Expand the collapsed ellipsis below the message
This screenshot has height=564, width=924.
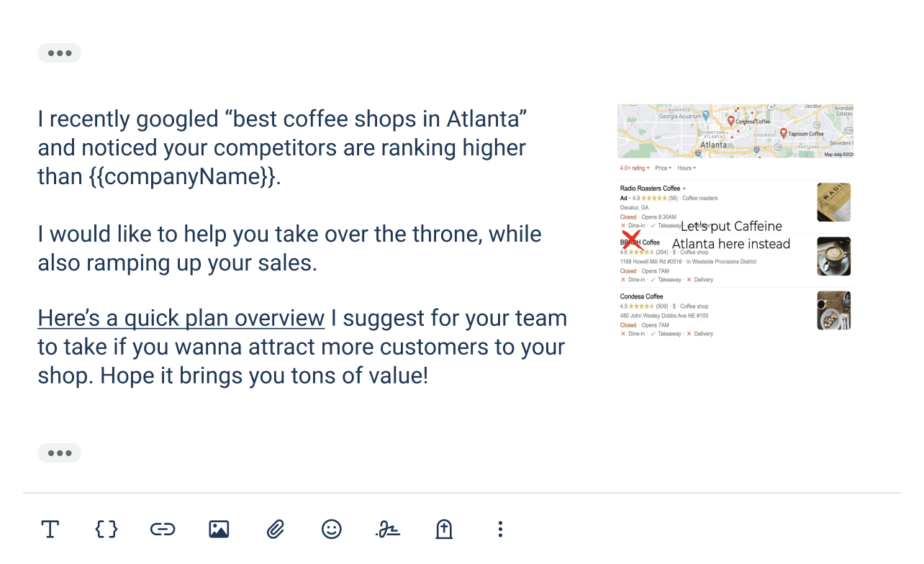(x=59, y=453)
